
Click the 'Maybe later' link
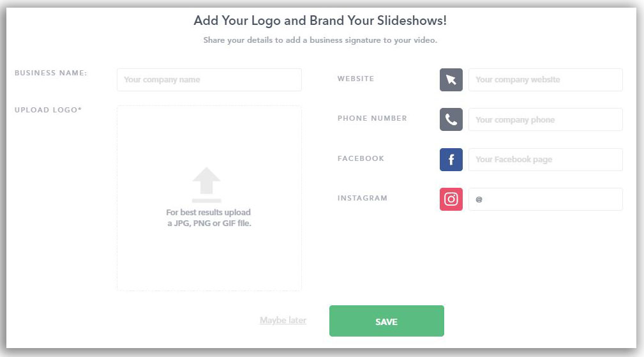click(x=283, y=320)
